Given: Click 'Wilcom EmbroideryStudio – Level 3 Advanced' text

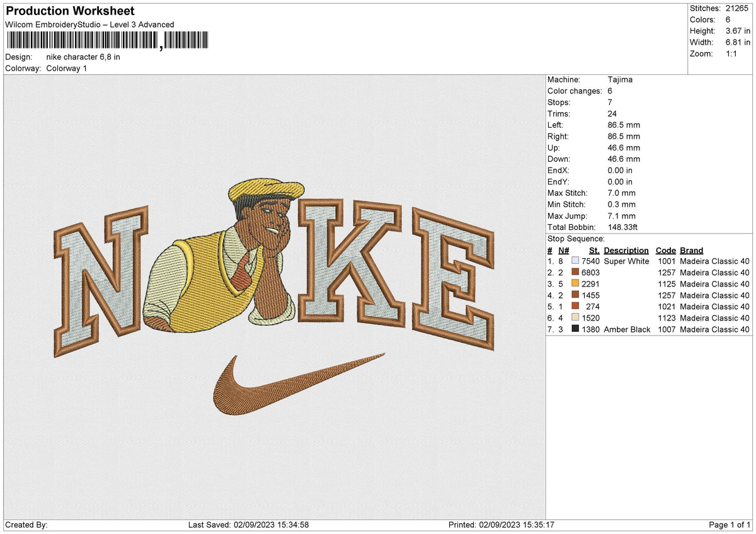Looking at the screenshot, I should pyautogui.click(x=89, y=25).
